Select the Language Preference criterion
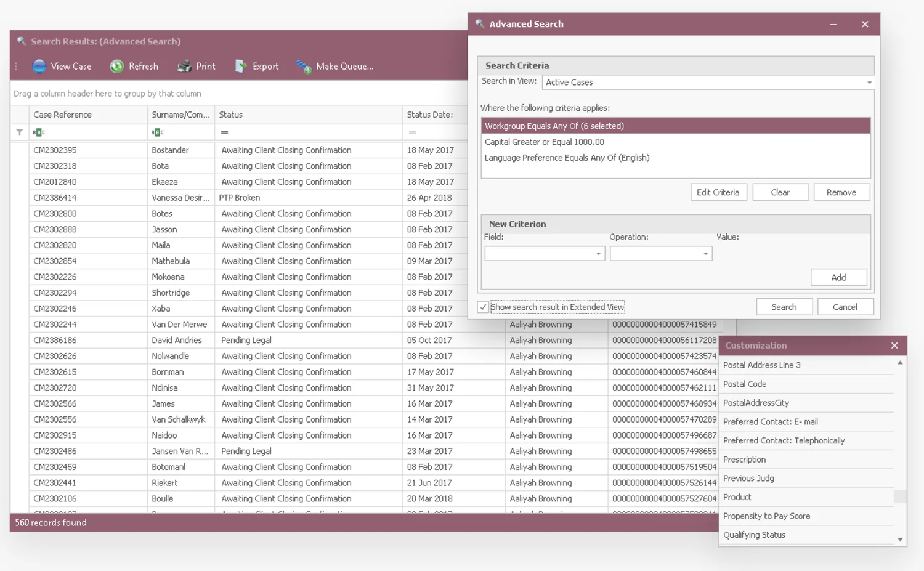Viewport: 924px width, 571px height. click(676, 158)
